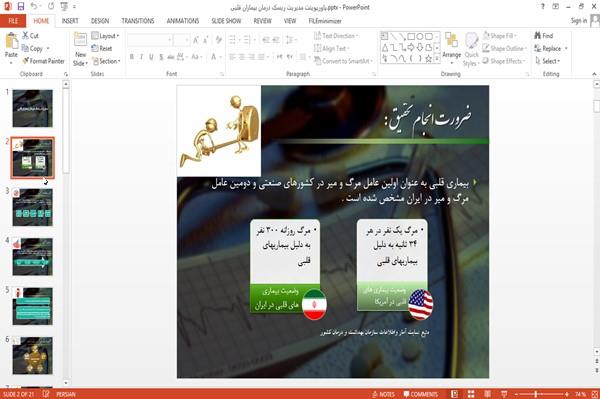Cut the selection
This screenshot has width=600, height=399.
tap(30, 36)
